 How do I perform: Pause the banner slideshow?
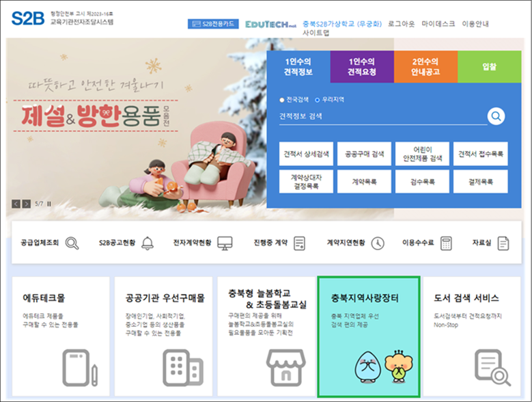[49, 204]
